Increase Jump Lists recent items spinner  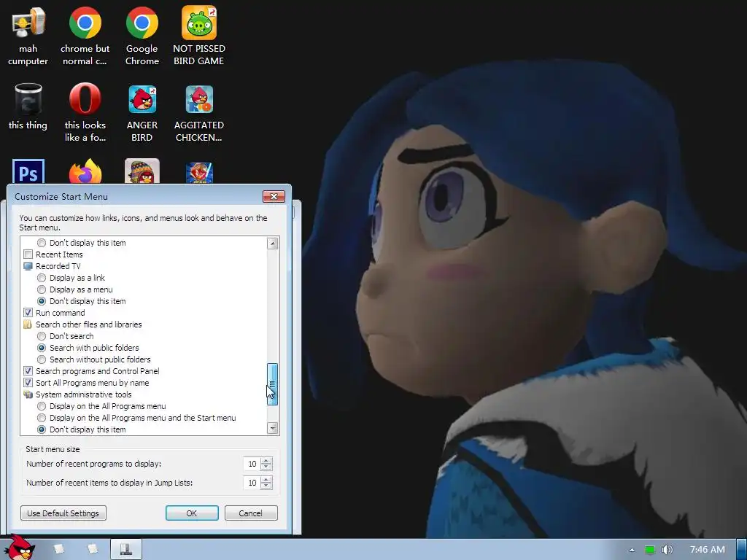tap(266, 480)
